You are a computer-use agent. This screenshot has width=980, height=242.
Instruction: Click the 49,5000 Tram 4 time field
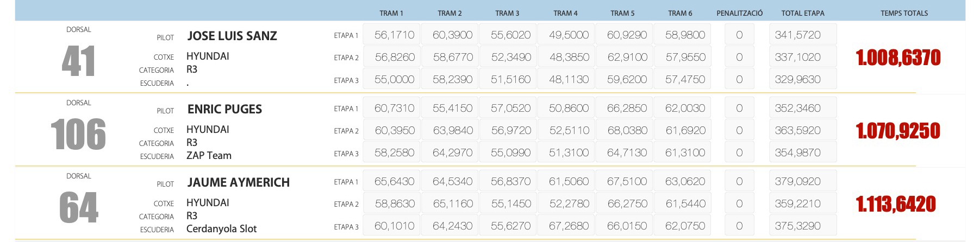[x=569, y=35]
